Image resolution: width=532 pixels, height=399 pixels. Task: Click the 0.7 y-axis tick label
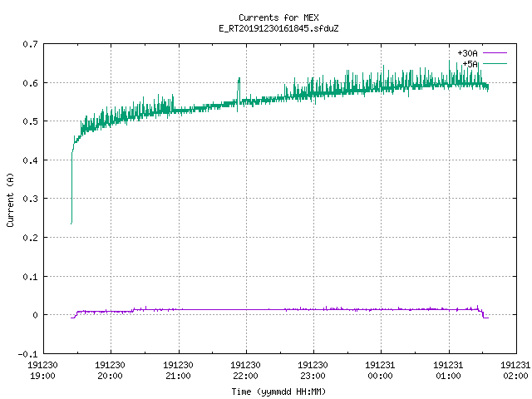(x=30, y=44)
